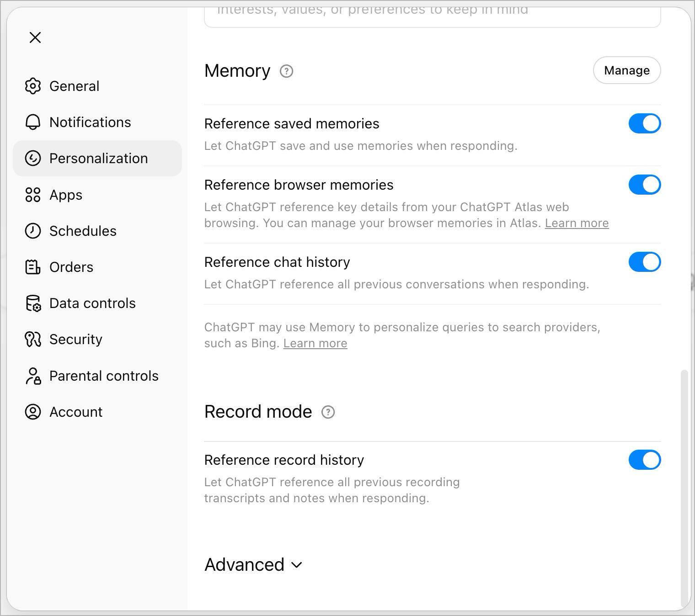The width and height of the screenshot is (695, 616).
Task: Click the General gear icon
Action: coord(33,86)
